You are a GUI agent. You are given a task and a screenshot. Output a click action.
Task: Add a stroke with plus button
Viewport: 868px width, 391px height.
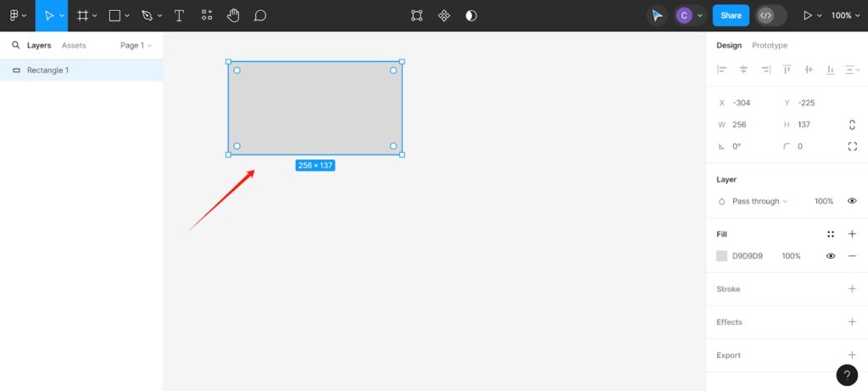[x=852, y=289]
